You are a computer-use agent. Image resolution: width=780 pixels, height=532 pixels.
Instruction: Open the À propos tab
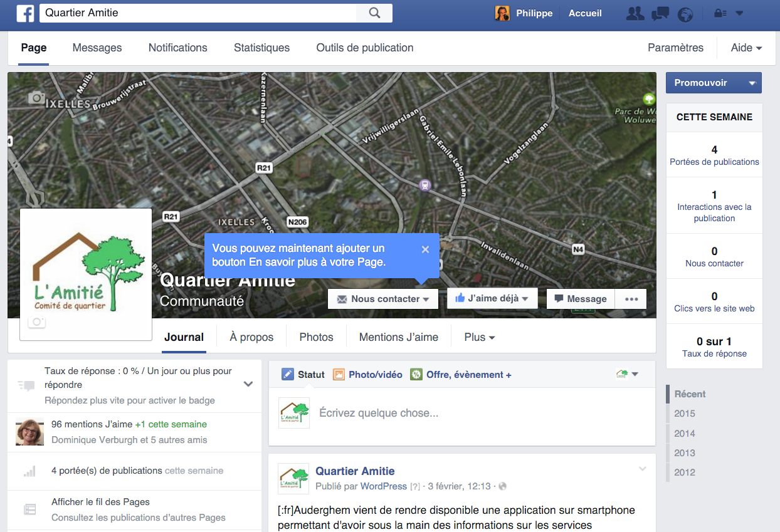[251, 337]
